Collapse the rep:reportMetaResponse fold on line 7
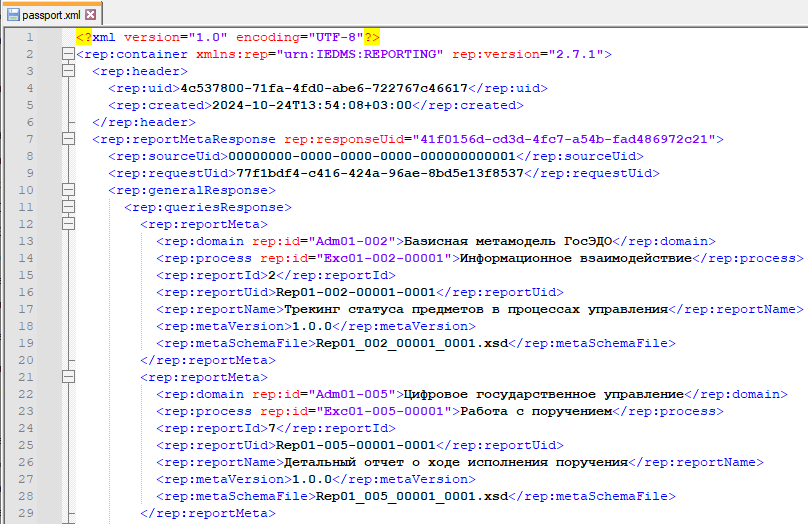The image size is (808, 524). [x=68, y=139]
